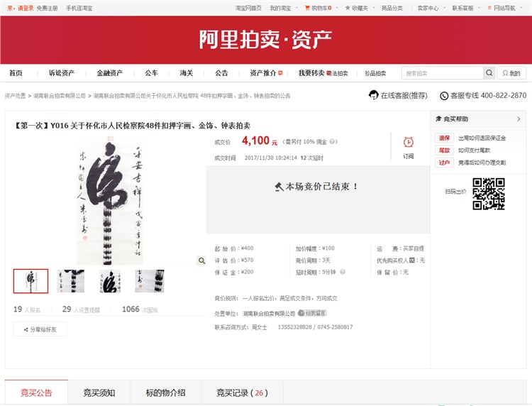Click 手机逛淘宝 link

[x=79, y=8]
